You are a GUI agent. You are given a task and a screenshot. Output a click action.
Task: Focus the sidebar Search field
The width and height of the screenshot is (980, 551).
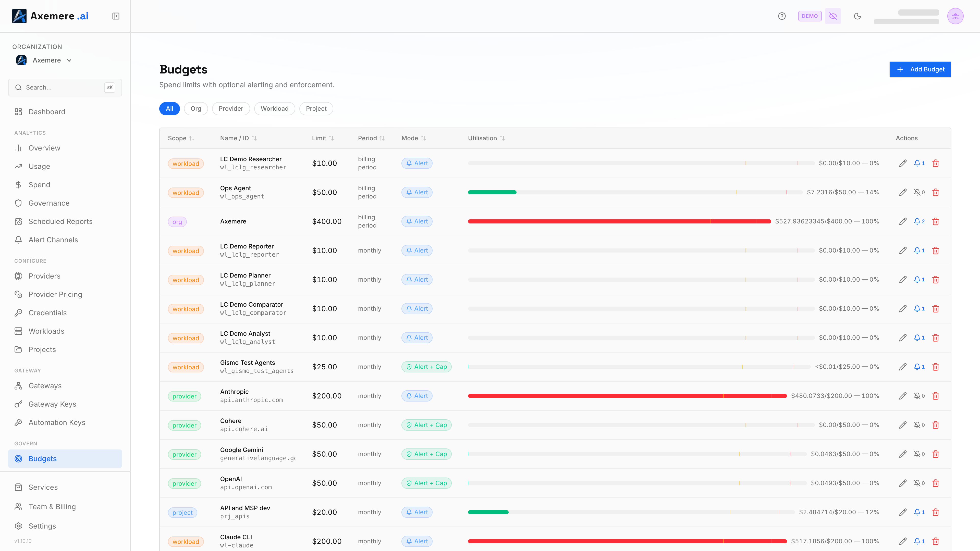point(65,87)
